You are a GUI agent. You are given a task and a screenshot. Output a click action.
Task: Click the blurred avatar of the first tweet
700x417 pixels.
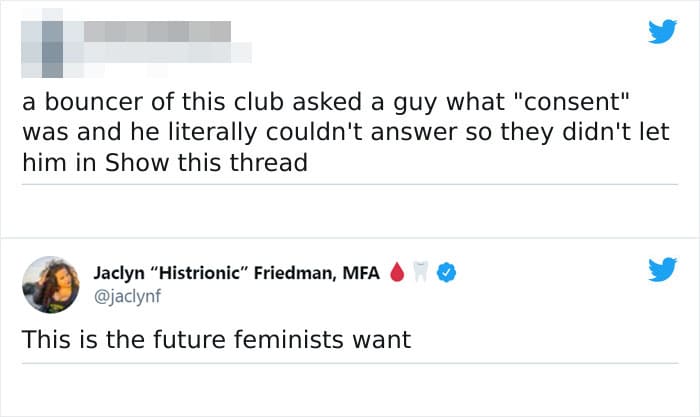(46, 44)
